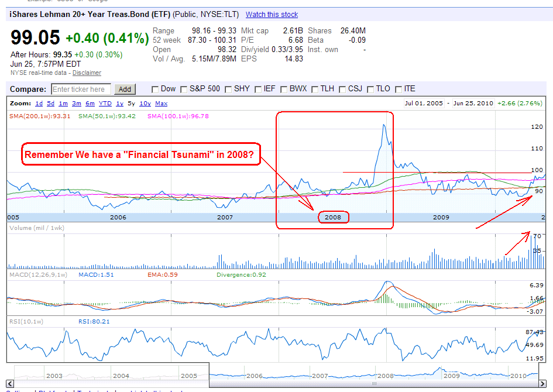This screenshot has height=392, width=553.
Task: Show the Max zoom range
Action: [x=161, y=104]
